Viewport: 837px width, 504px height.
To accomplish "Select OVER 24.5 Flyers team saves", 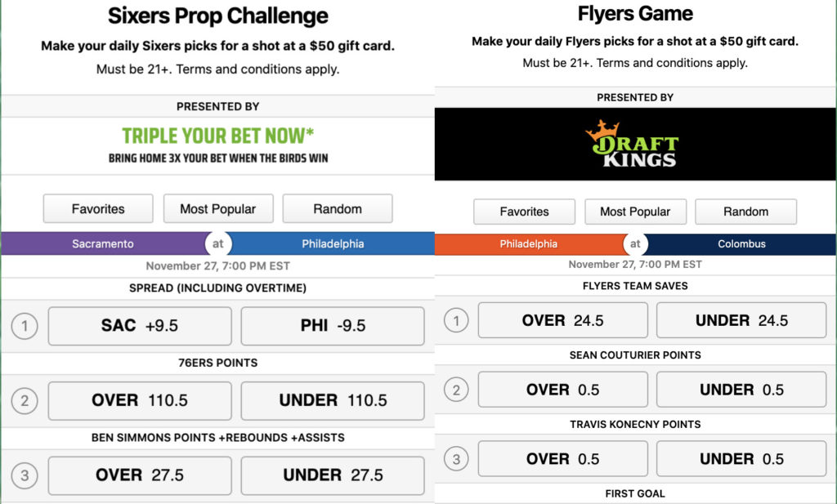I will click(562, 320).
